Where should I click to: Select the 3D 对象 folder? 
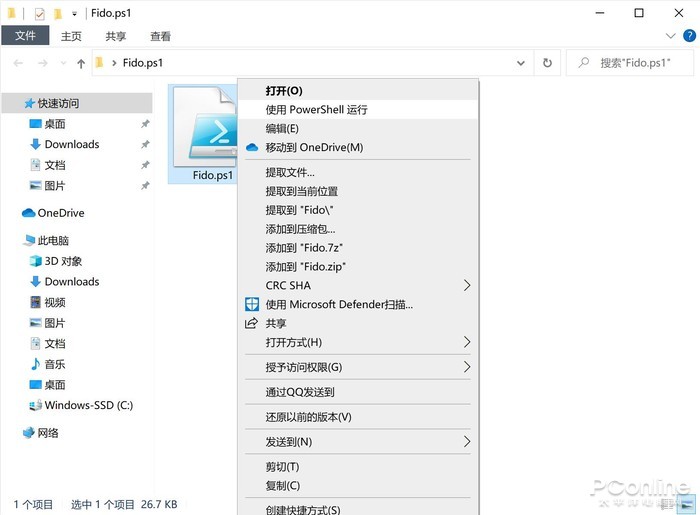(x=63, y=261)
